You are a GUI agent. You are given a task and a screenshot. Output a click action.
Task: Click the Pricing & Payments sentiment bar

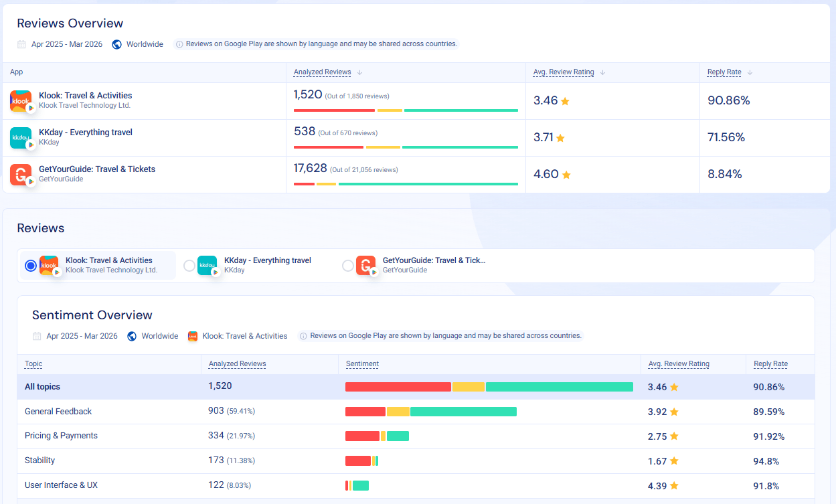click(377, 436)
